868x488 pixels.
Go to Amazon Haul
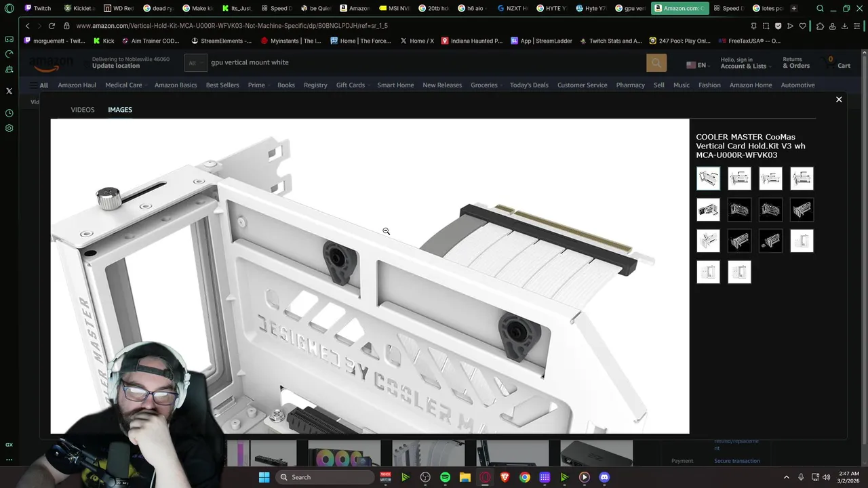[77, 85]
